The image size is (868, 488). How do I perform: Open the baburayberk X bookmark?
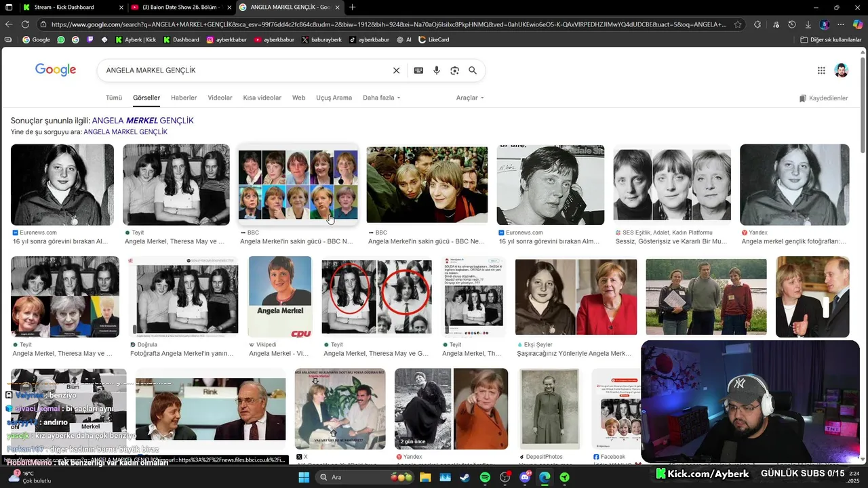[321, 40]
